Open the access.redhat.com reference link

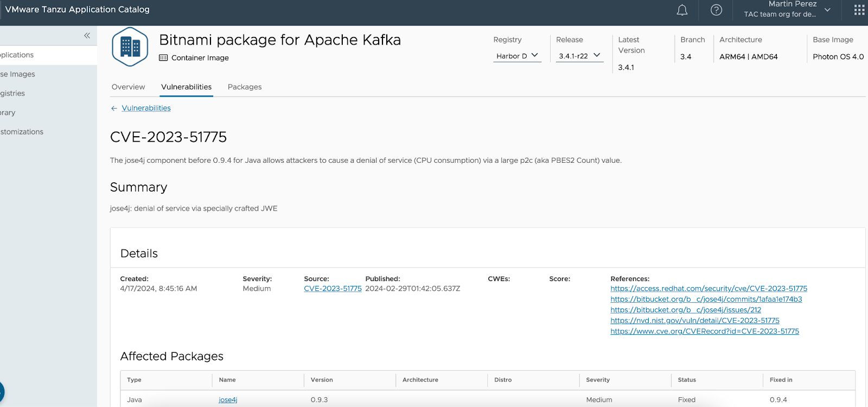point(709,289)
